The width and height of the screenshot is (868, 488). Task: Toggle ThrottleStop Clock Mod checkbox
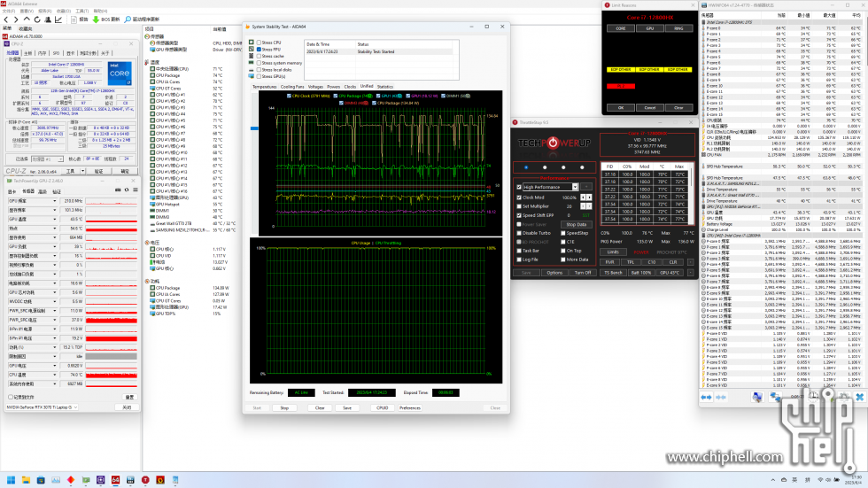point(519,198)
